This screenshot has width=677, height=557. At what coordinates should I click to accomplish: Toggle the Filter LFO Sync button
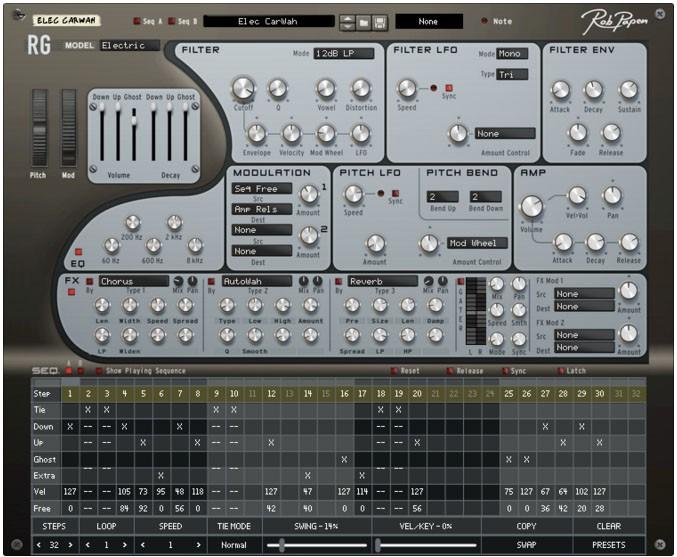pyautogui.click(x=449, y=88)
